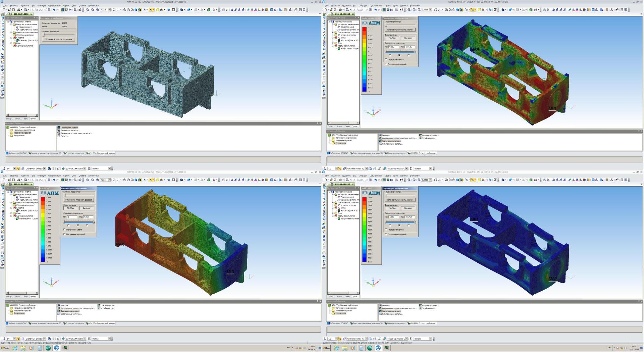This screenshot has height=352, width=644.
Task: Open zoom scale dropdown showing 0.2278
Action: click(x=110, y=10)
